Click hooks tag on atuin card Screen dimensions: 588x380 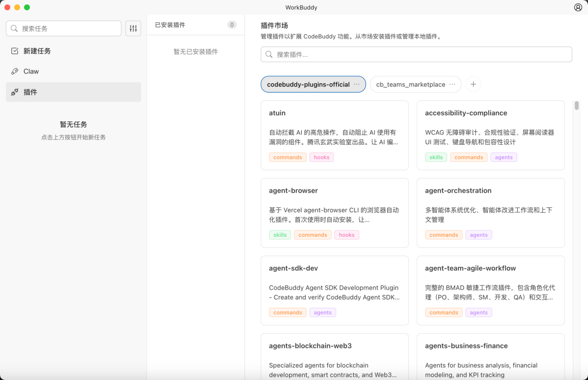tap(321, 157)
